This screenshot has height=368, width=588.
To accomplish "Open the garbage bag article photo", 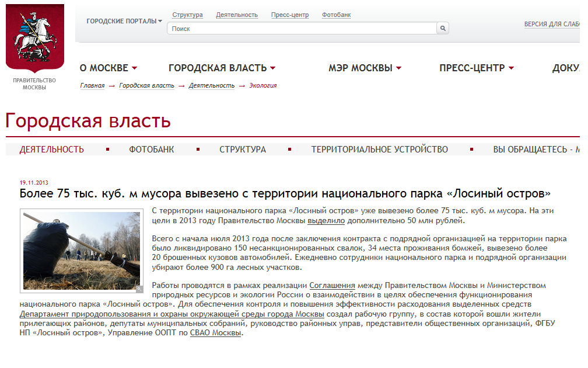I will click(82, 251).
